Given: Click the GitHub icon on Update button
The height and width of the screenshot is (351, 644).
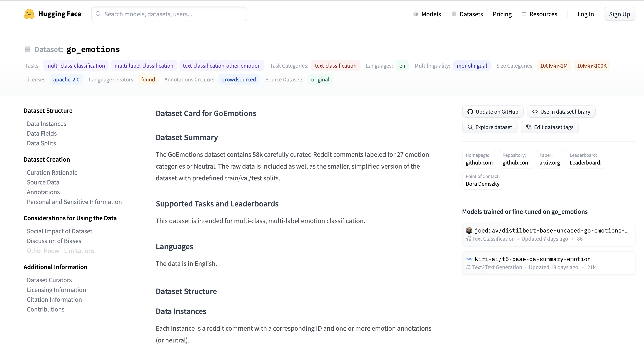Looking at the screenshot, I should 470,112.
